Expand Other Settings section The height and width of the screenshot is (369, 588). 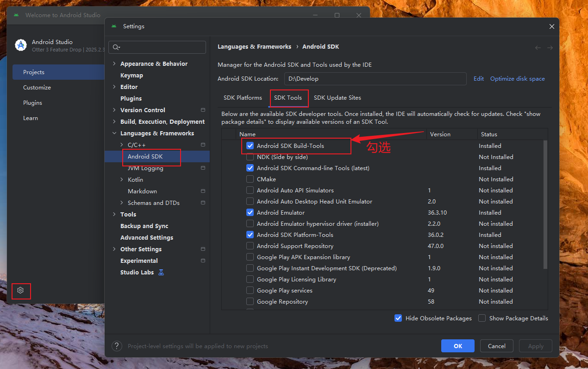[114, 249]
